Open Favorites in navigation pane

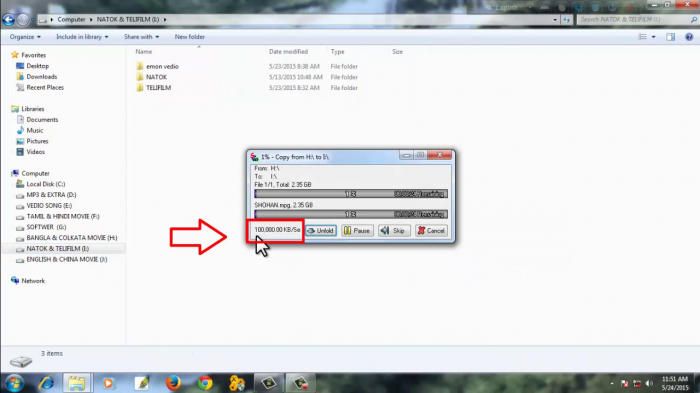point(33,55)
